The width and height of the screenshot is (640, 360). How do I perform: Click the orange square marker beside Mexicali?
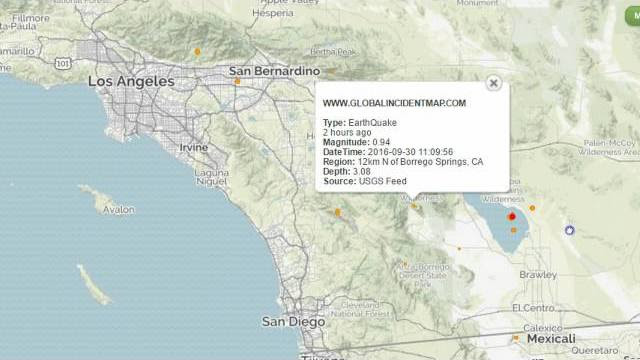(x=516, y=338)
